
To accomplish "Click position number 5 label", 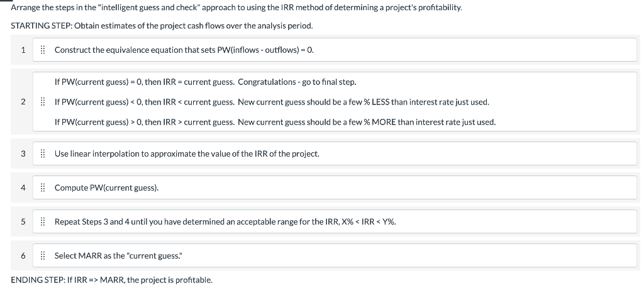I will coord(23,222).
